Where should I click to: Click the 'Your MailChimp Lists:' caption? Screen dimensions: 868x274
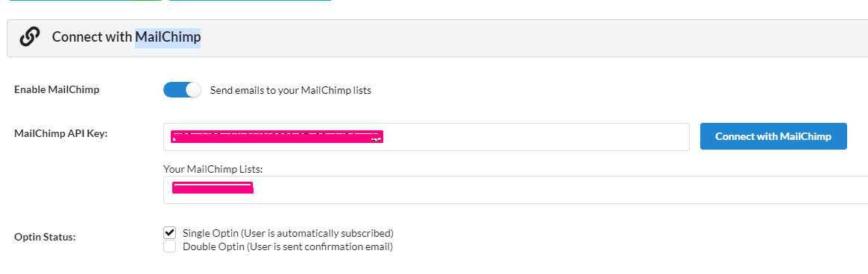[213, 170]
